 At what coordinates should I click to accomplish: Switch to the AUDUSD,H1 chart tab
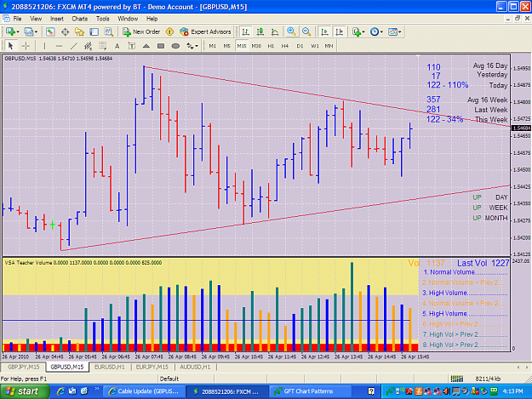(x=195, y=367)
